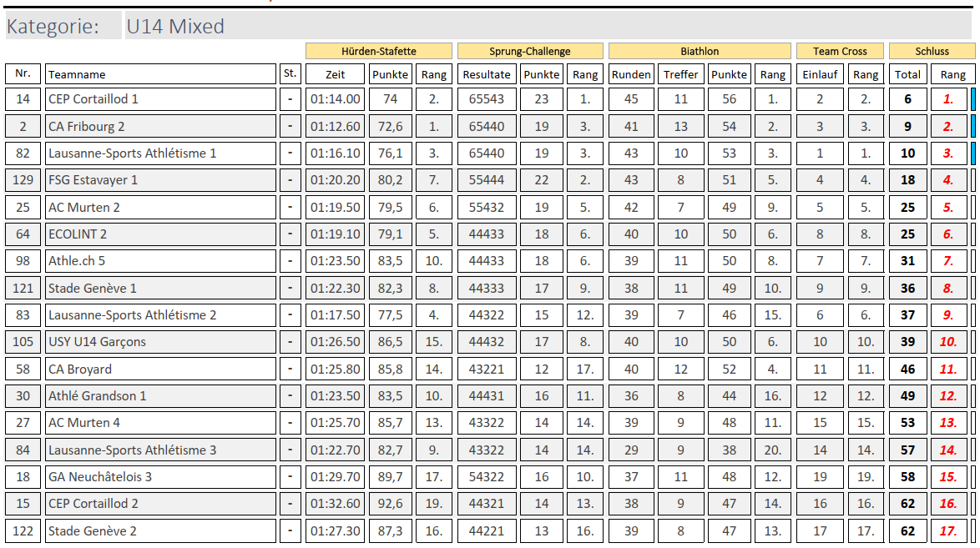Click the Sprung-Challenge group header
Screen dimensions: 980x548
click(529, 51)
